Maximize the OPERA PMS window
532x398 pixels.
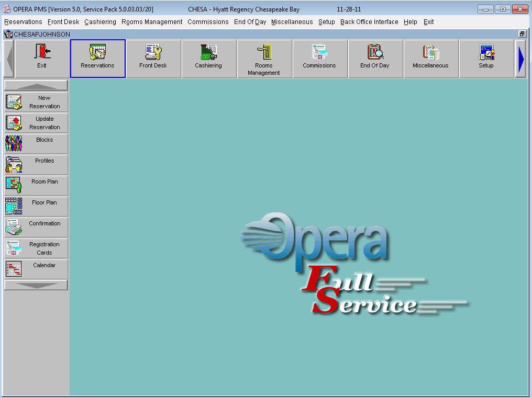pyautogui.click(x=503, y=9)
